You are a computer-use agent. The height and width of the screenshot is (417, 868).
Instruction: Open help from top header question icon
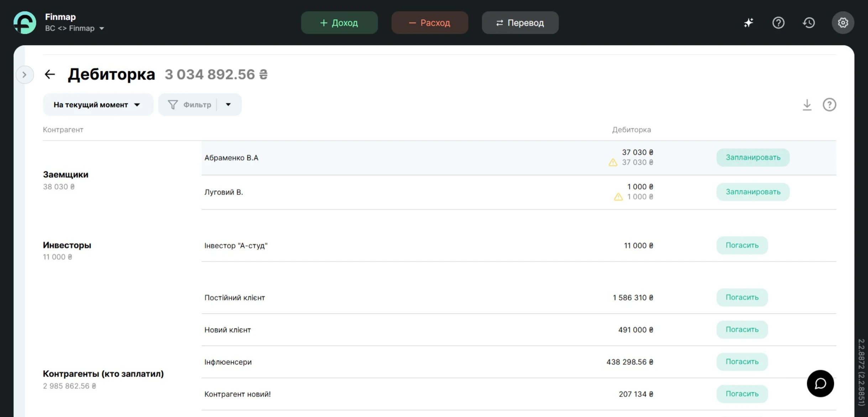click(x=778, y=23)
